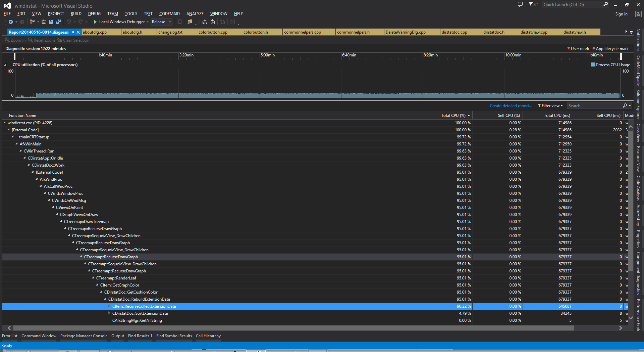
Task: Start debugging with the green play icon
Action: coord(95,22)
